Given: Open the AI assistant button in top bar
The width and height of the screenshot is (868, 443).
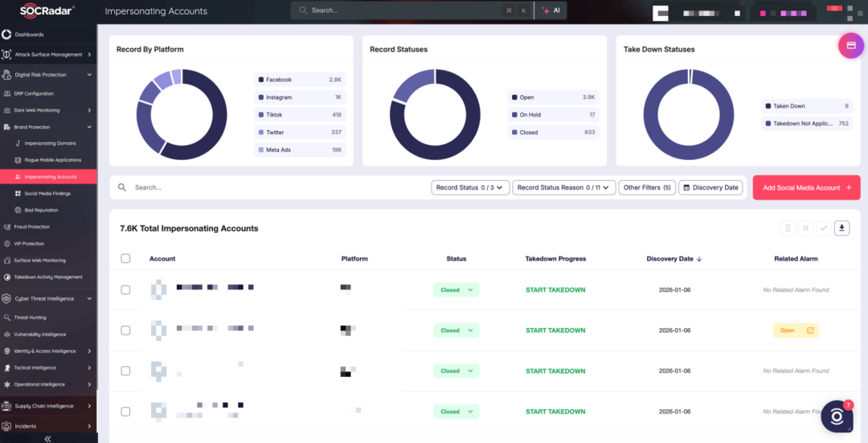Looking at the screenshot, I should (x=551, y=10).
